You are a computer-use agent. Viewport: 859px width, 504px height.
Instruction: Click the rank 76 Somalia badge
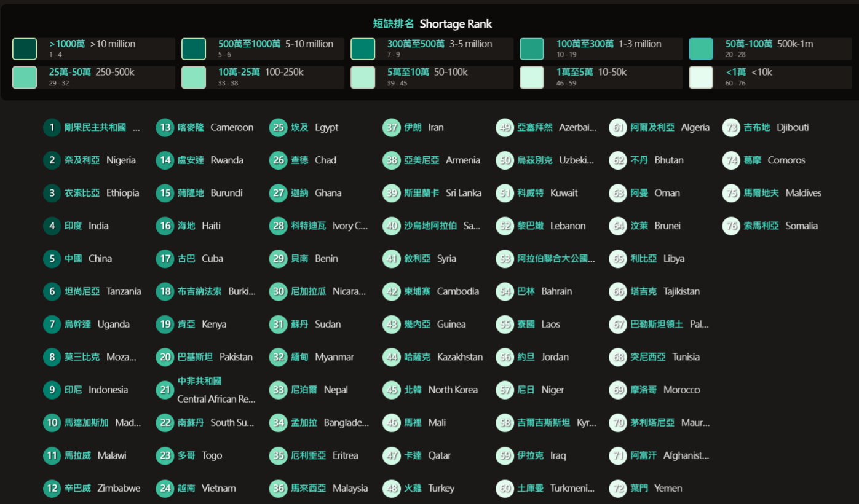click(731, 226)
